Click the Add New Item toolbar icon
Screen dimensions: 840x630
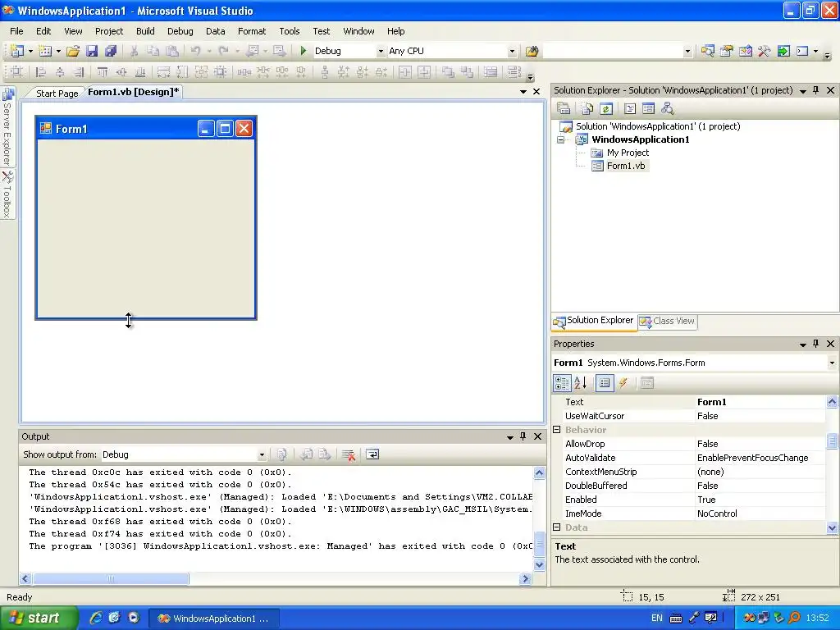pyautogui.click(x=45, y=51)
